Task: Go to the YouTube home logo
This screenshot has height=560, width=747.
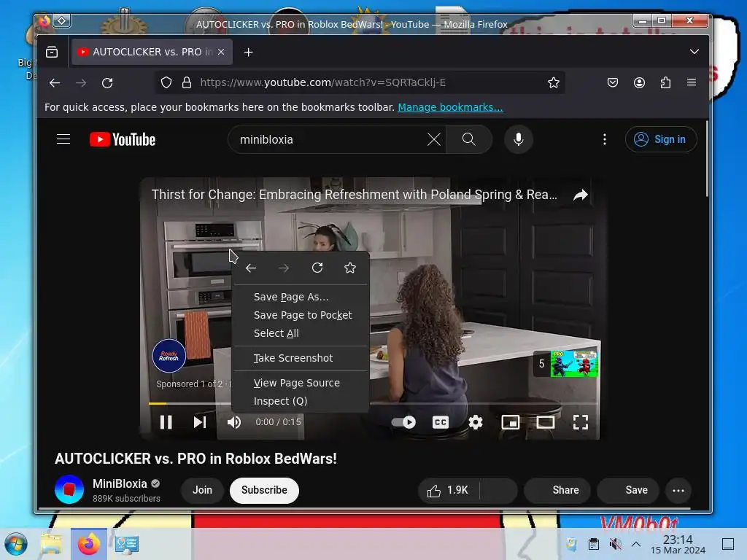Action: point(123,139)
